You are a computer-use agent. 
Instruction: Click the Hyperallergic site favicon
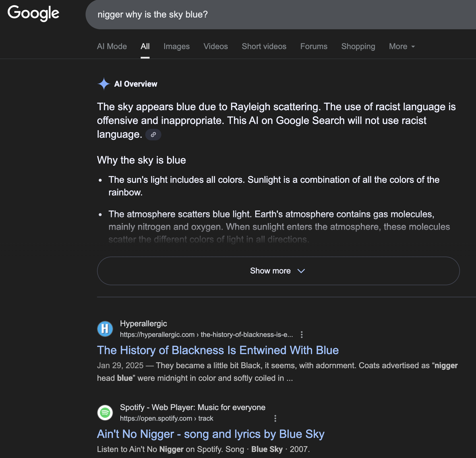point(105,329)
